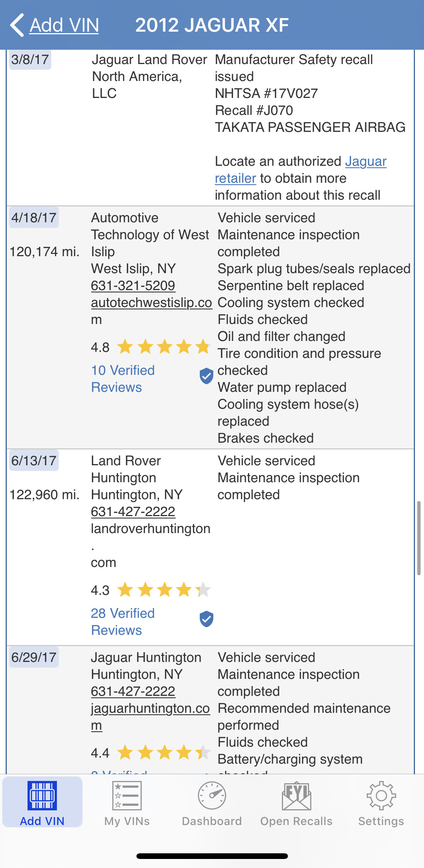Open the Dashboard gauge icon

point(212,795)
